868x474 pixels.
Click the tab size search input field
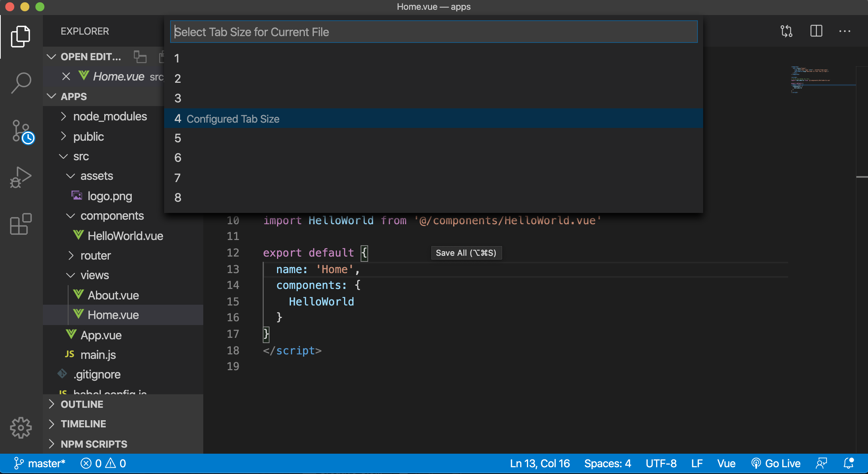pos(434,32)
